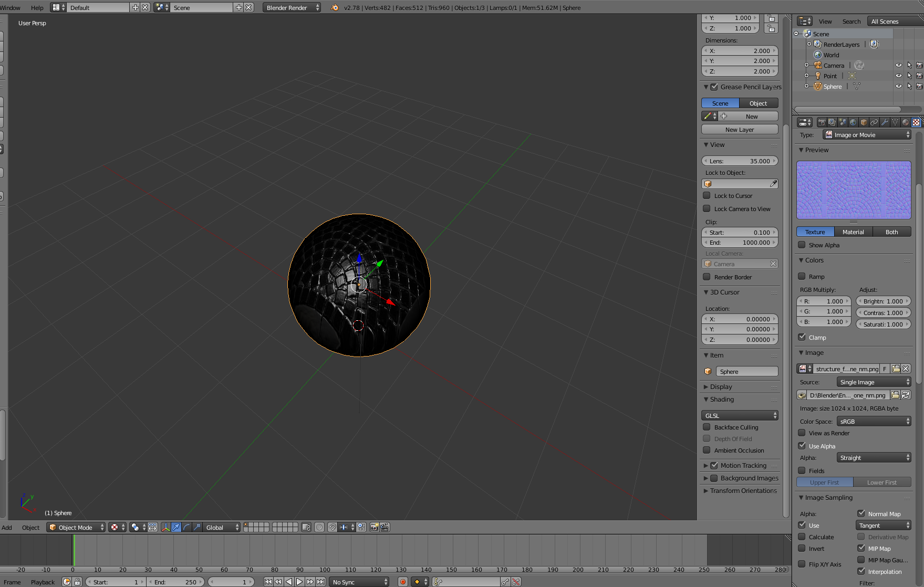Switch preview to the Material tab
This screenshot has height=587, width=924.
tap(853, 232)
